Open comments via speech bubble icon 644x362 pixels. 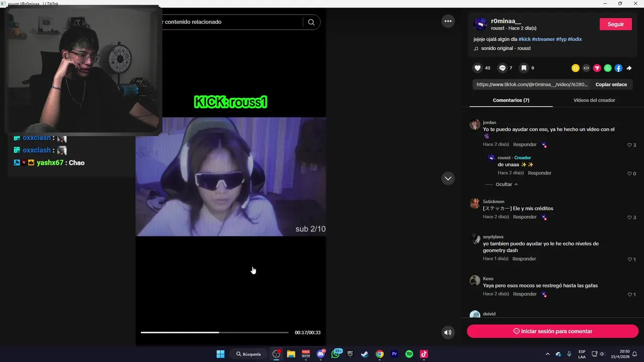pos(502,68)
